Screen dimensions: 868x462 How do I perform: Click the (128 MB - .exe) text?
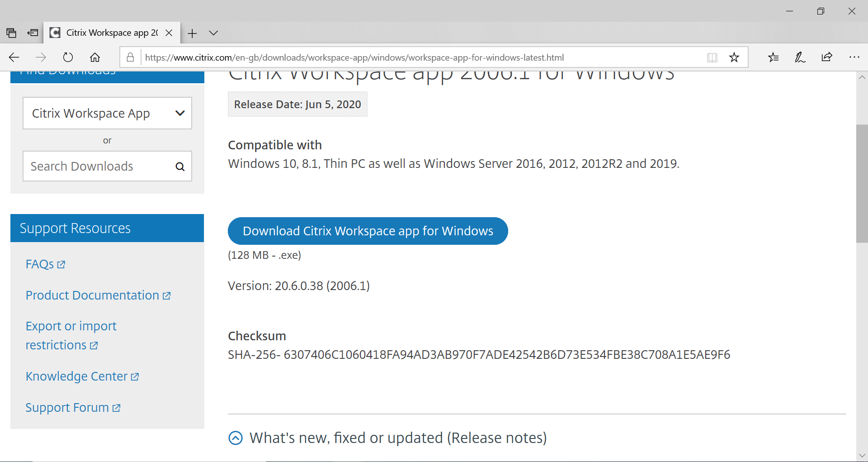[264, 255]
